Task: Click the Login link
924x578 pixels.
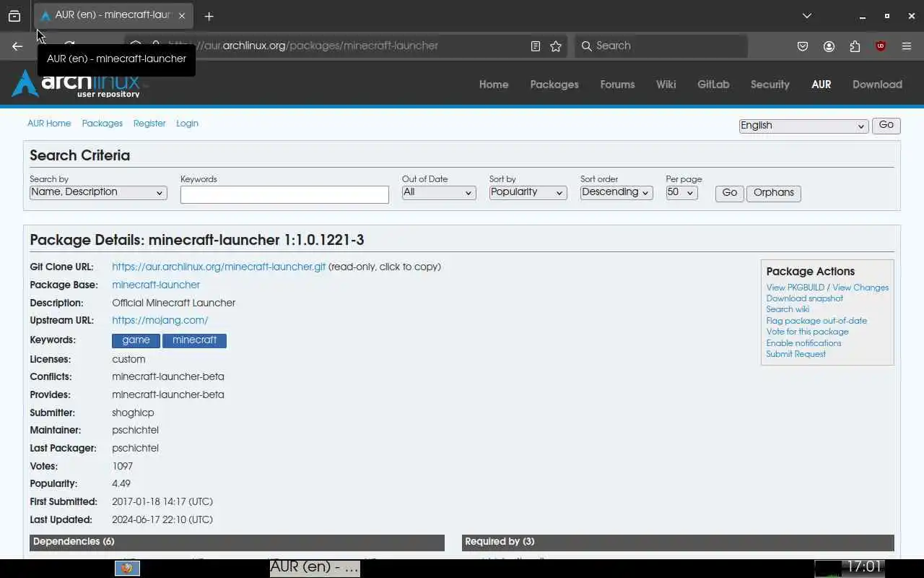Action: click(x=187, y=124)
